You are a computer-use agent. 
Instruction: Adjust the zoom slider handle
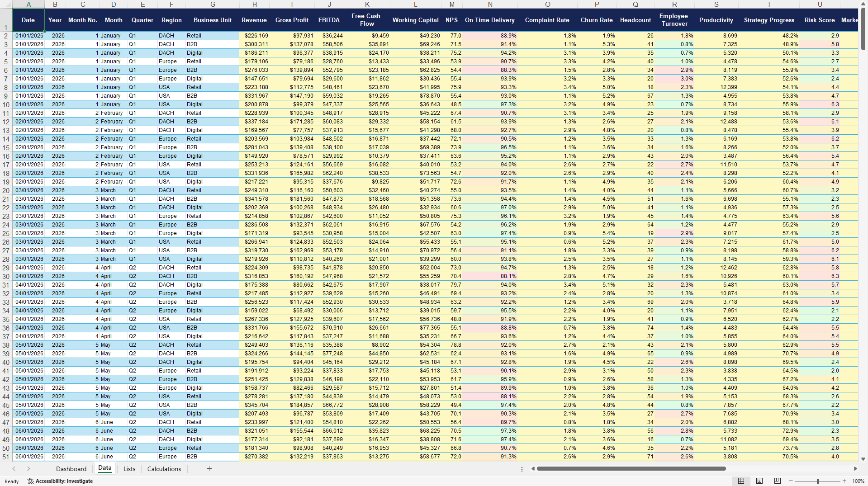coord(818,481)
